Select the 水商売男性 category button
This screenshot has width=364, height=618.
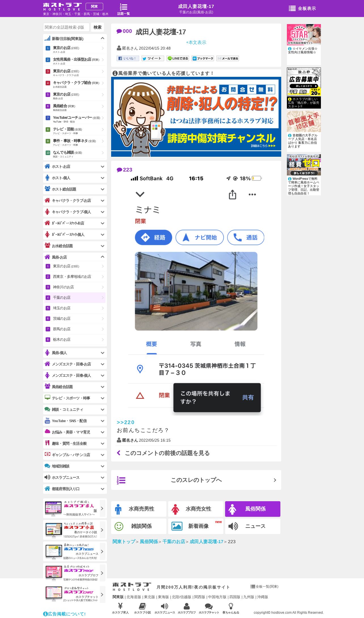(x=139, y=509)
